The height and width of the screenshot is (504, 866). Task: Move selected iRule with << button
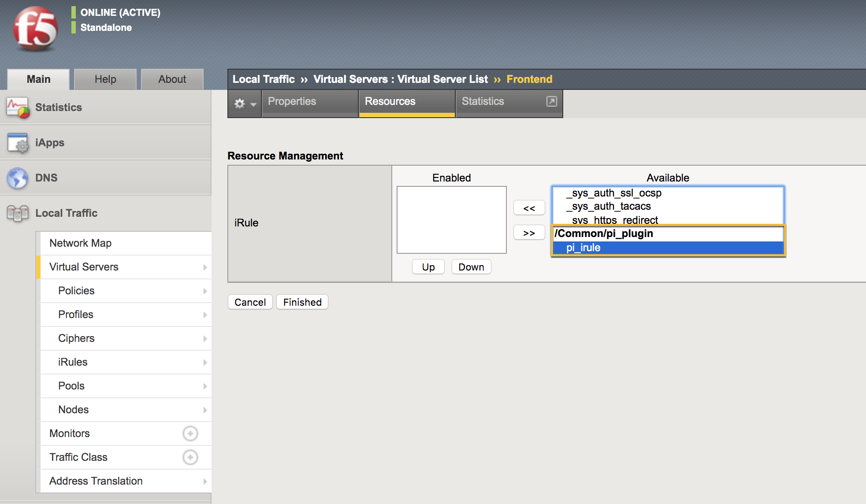point(529,208)
